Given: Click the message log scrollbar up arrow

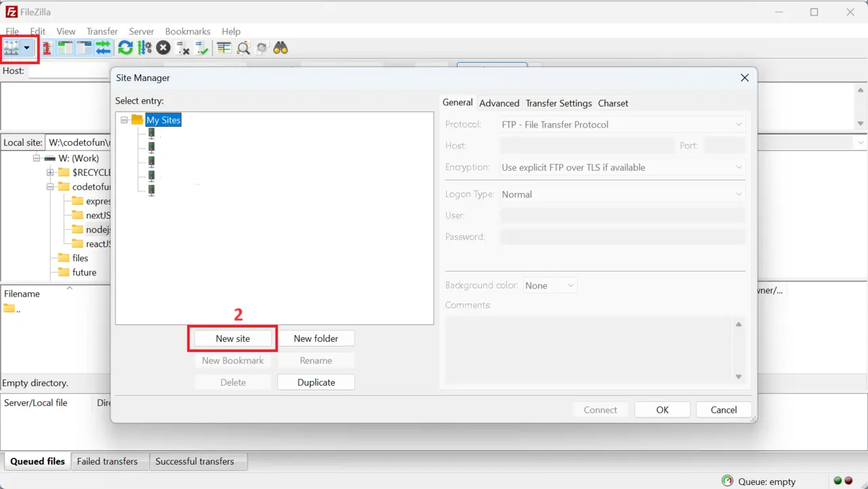Looking at the screenshot, I should click(861, 91).
